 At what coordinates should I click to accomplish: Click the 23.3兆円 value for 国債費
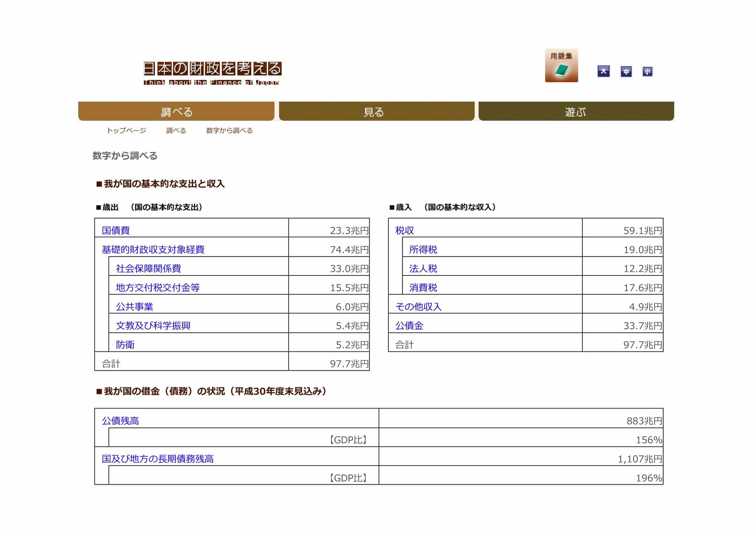coord(349,231)
